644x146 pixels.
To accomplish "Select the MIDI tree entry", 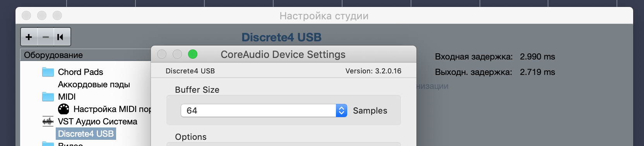I will tap(67, 97).
